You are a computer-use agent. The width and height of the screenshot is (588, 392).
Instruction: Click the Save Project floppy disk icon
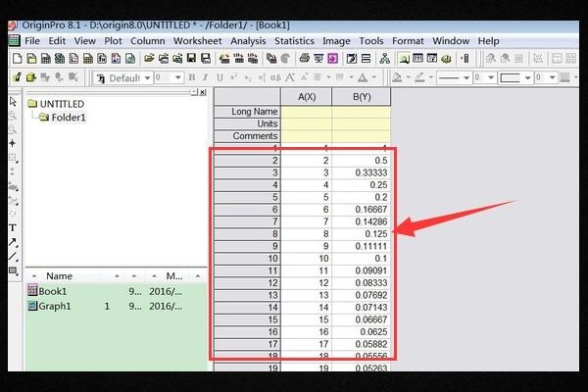tap(192, 58)
